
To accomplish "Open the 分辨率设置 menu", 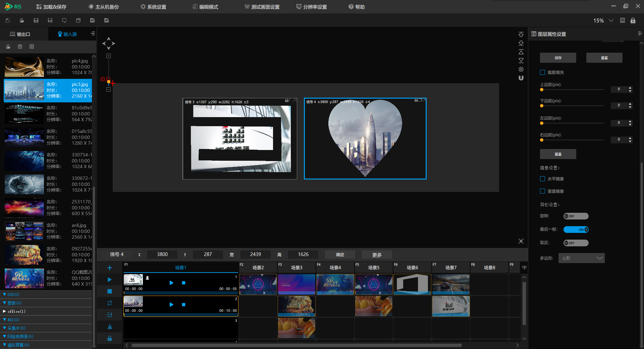I will click(x=312, y=7).
